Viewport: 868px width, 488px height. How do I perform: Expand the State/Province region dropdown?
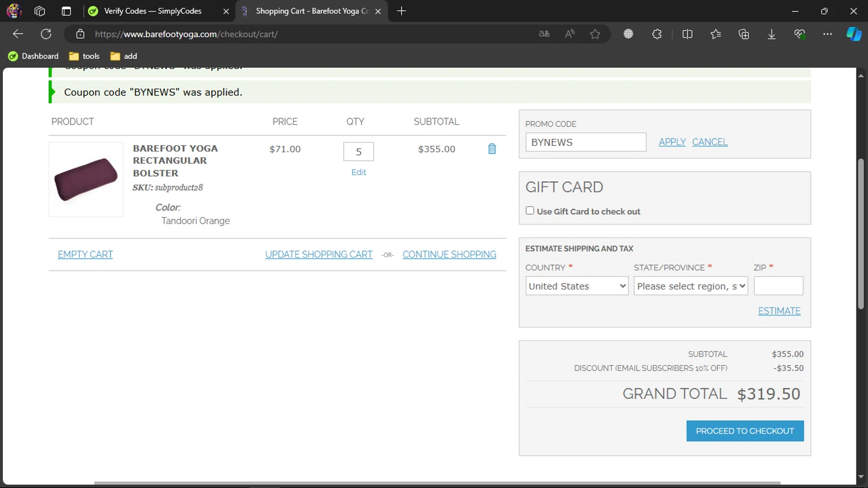[691, 286]
